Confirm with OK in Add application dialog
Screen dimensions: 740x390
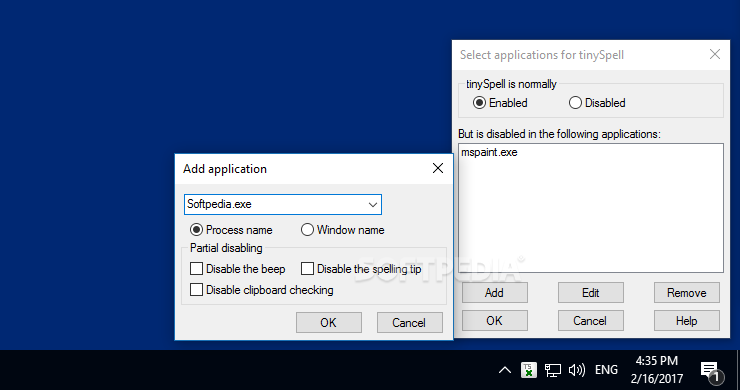click(328, 322)
